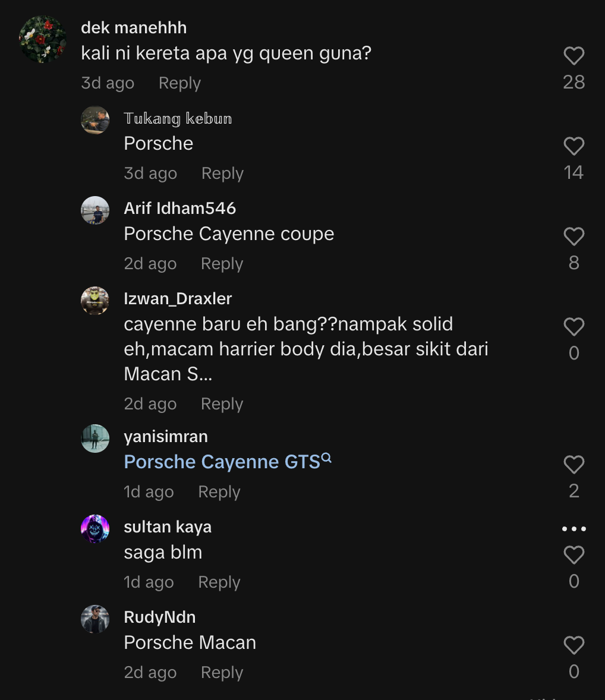This screenshot has width=605, height=700.
Task: Reply to sultan kaya's comment
Action: pos(219,582)
